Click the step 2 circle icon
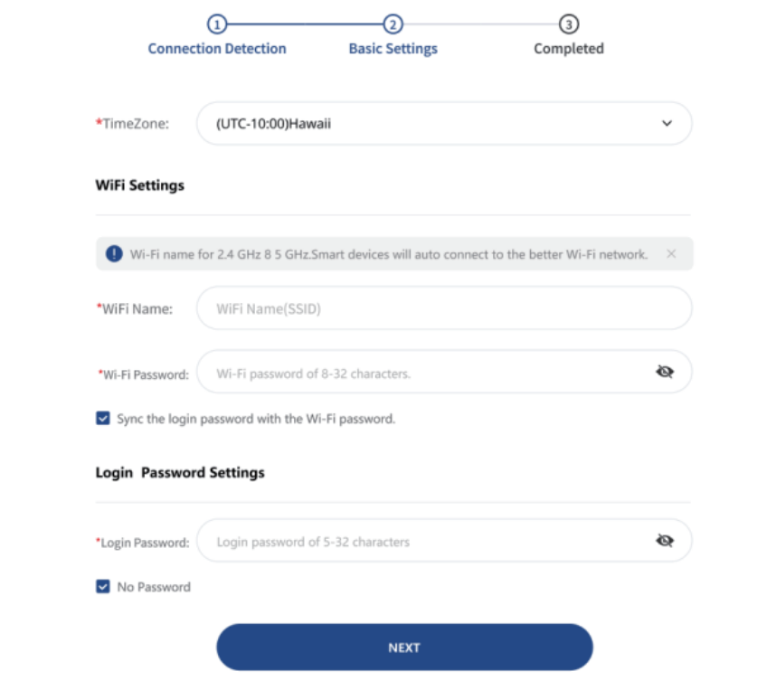776x700 pixels. (393, 24)
